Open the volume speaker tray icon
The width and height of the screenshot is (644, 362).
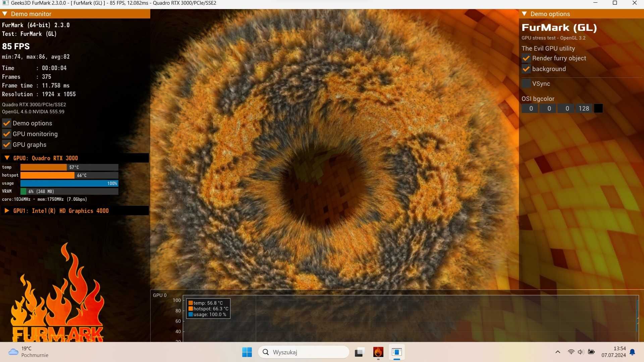(581, 352)
